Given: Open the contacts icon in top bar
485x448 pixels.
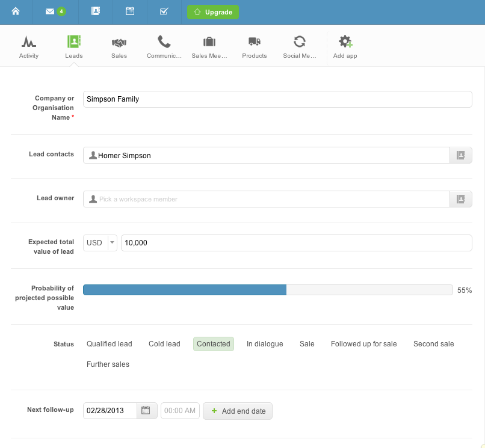Looking at the screenshot, I should point(96,11).
